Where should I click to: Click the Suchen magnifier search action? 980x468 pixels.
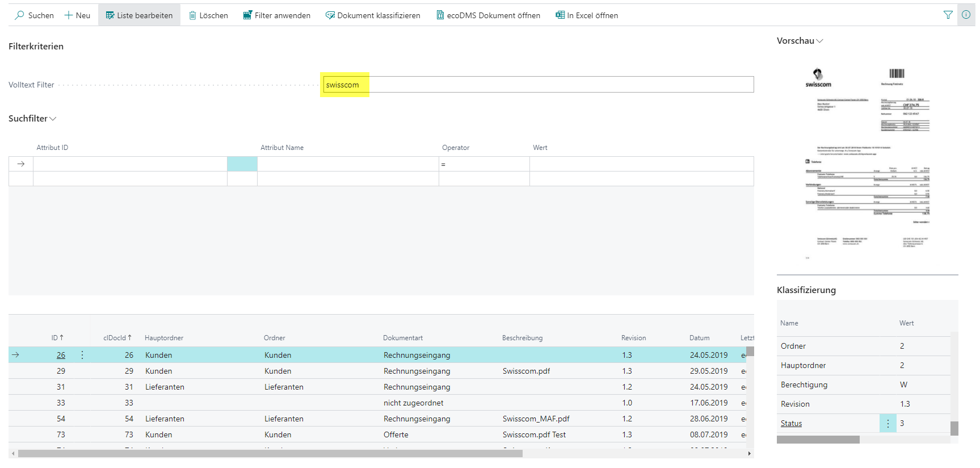34,15
